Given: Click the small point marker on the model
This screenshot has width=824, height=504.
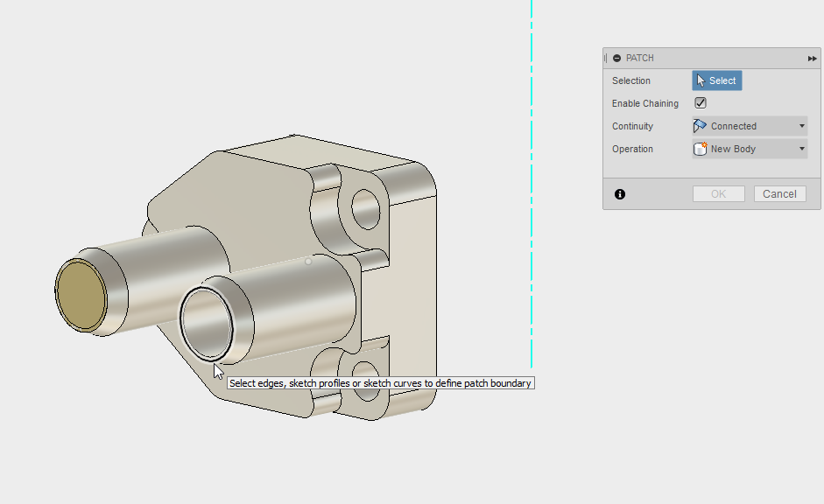Looking at the screenshot, I should point(307,259).
